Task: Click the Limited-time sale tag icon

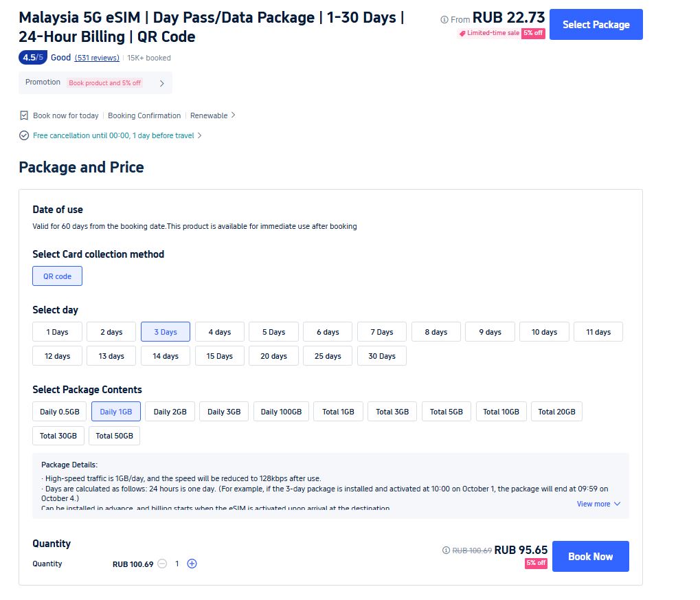Action: [462, 33]
